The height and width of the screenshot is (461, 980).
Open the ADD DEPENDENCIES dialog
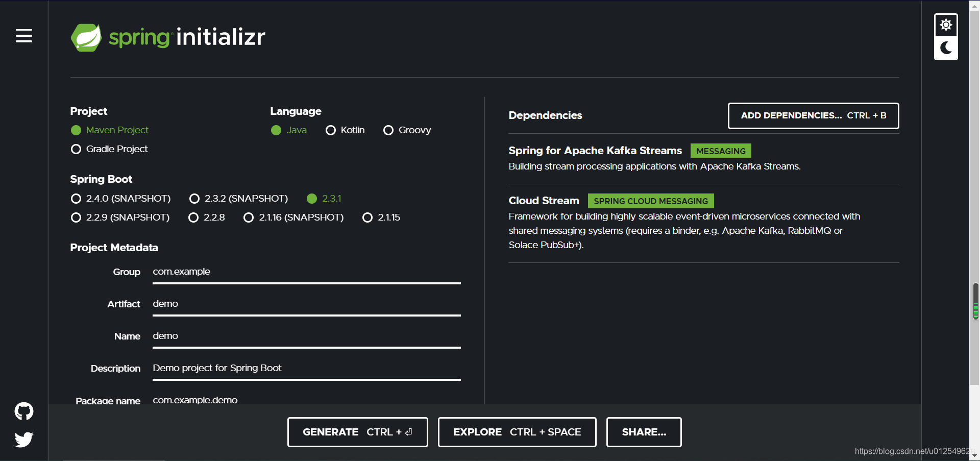pos(813,115)
